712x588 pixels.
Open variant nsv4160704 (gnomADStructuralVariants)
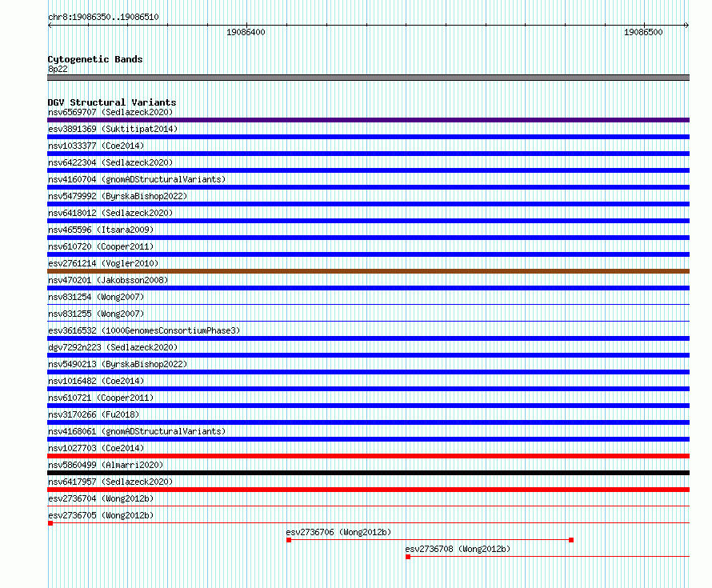[x=137, y=179]
